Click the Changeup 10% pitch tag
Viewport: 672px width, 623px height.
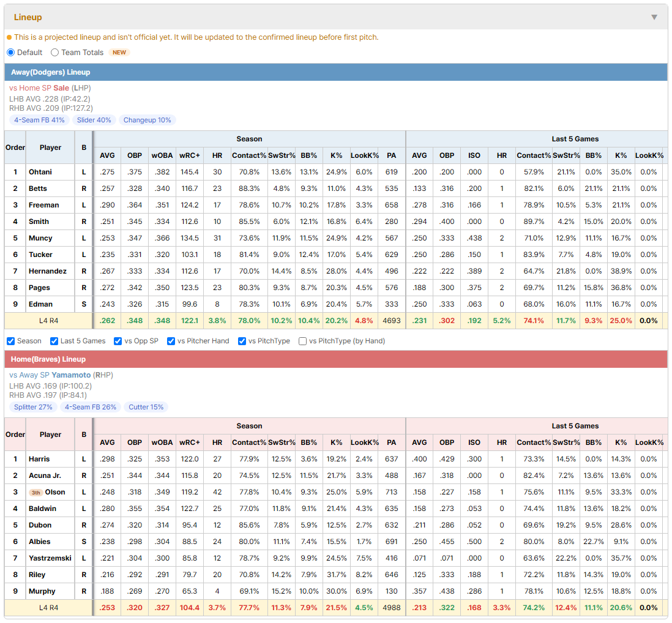coord(147,120)
